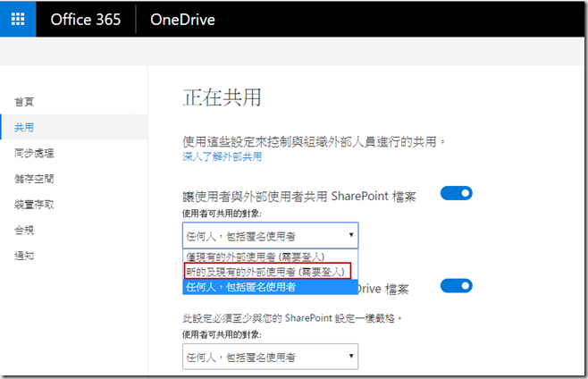
Task: Click the OneDrive title in header
Action: pos(182,19)
